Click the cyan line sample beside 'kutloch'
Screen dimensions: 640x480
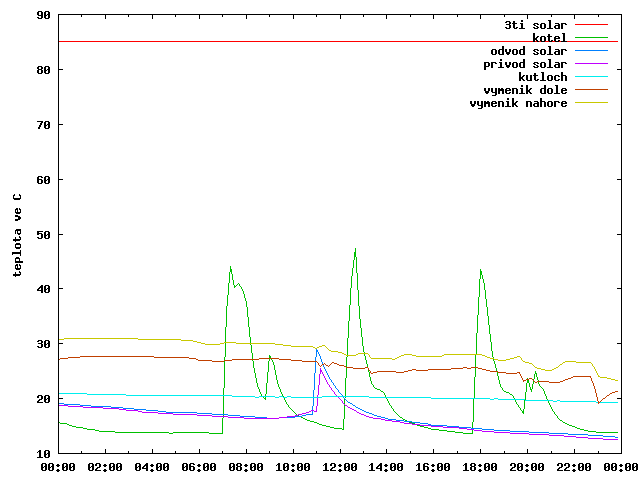pos(591,76)
